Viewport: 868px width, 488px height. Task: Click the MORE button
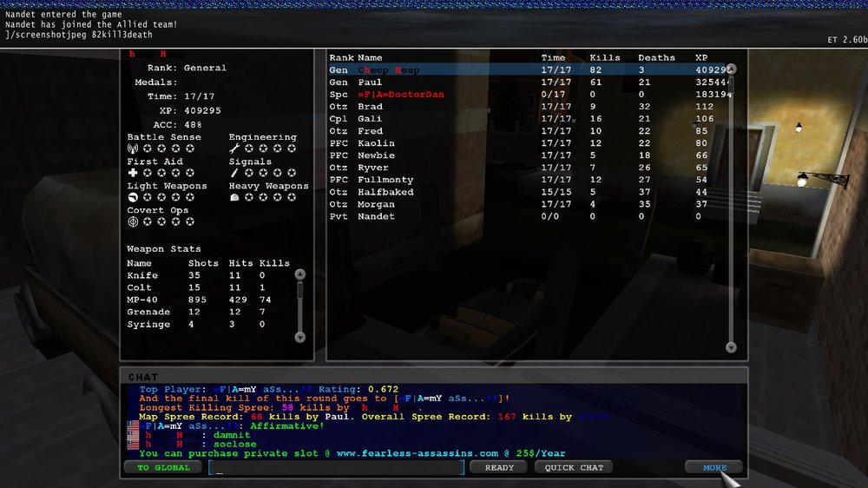pyautogui.click(x=714, y=467)
